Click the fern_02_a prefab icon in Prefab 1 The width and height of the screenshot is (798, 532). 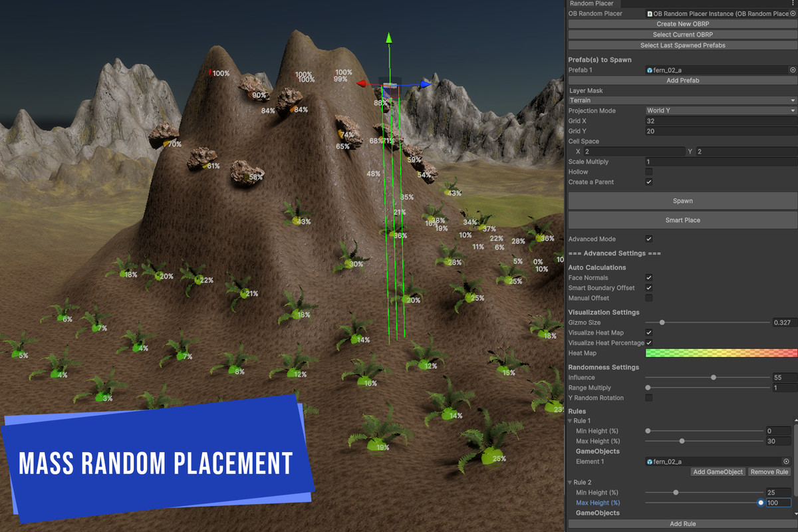click(x=650, y=70)
